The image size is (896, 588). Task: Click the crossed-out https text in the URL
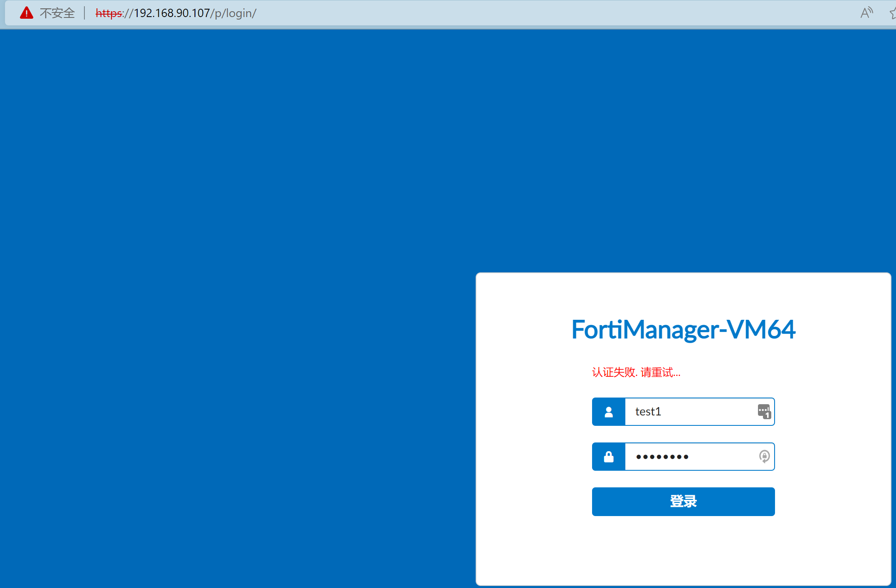click(109, 13)
